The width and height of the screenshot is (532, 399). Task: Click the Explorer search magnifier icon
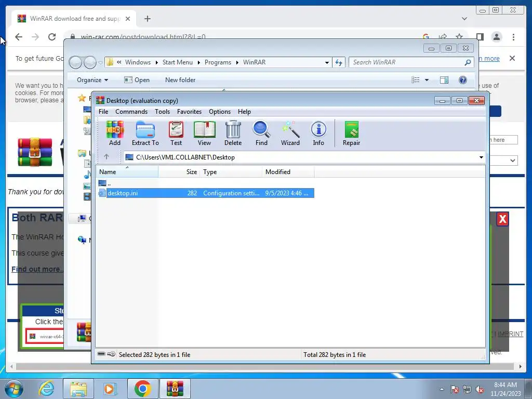coord(468,62)
